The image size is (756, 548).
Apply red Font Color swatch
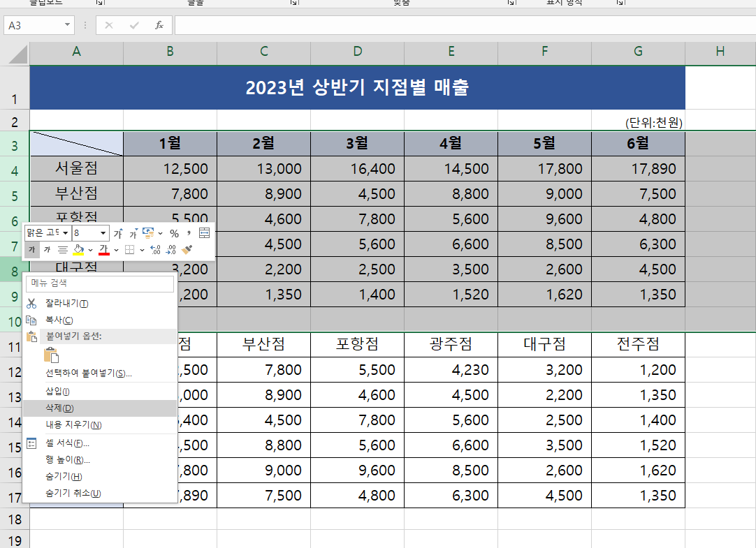(103, 249)
